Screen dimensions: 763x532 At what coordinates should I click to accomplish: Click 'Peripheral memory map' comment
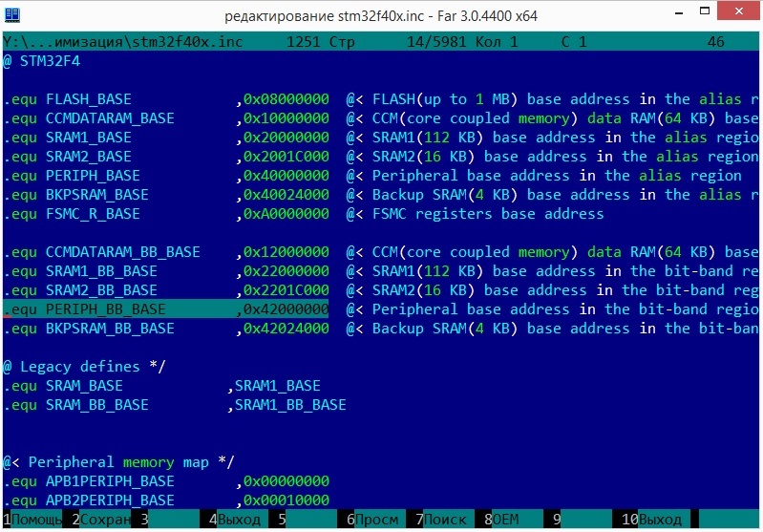(118, 462)
